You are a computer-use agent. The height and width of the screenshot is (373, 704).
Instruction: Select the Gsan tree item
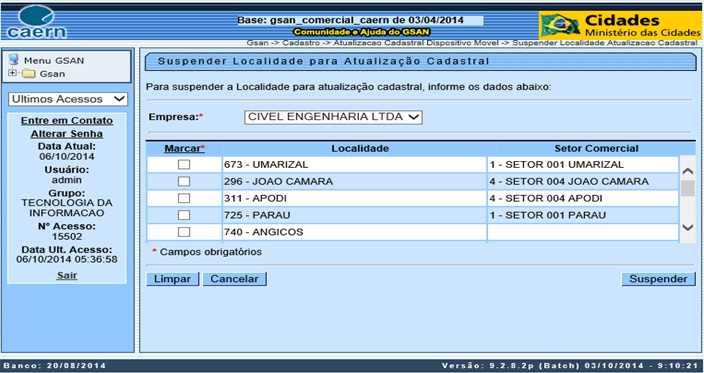52,74
